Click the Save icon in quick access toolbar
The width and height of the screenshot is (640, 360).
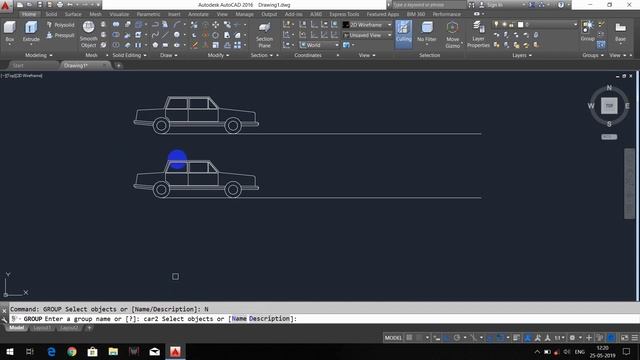point(40,5)
